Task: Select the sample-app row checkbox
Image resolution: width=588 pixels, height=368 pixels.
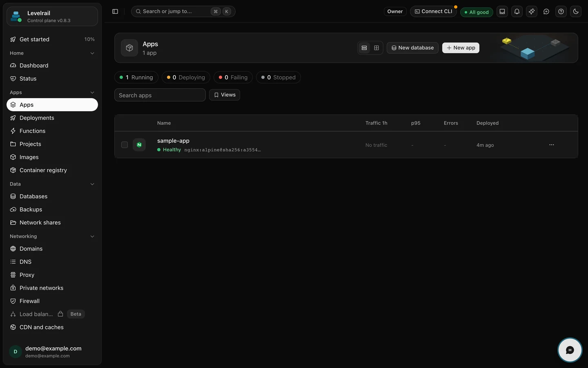Action: tap(125, 145)
